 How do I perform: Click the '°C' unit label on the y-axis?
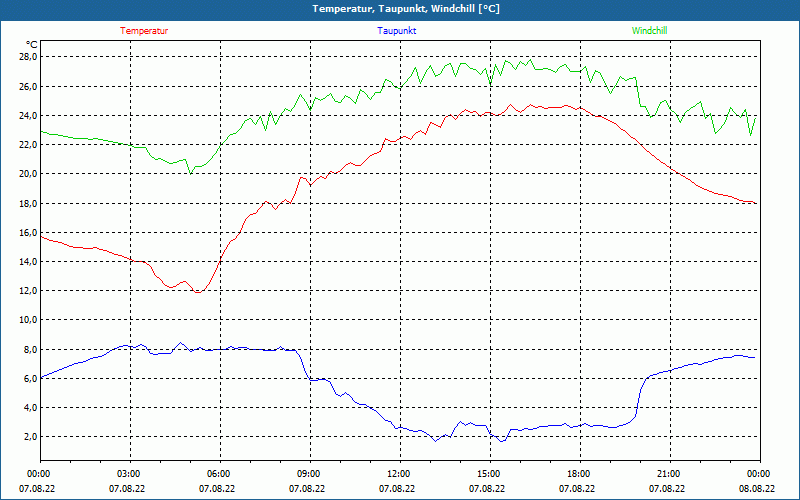pyautogui.click(x=31, y=45)
